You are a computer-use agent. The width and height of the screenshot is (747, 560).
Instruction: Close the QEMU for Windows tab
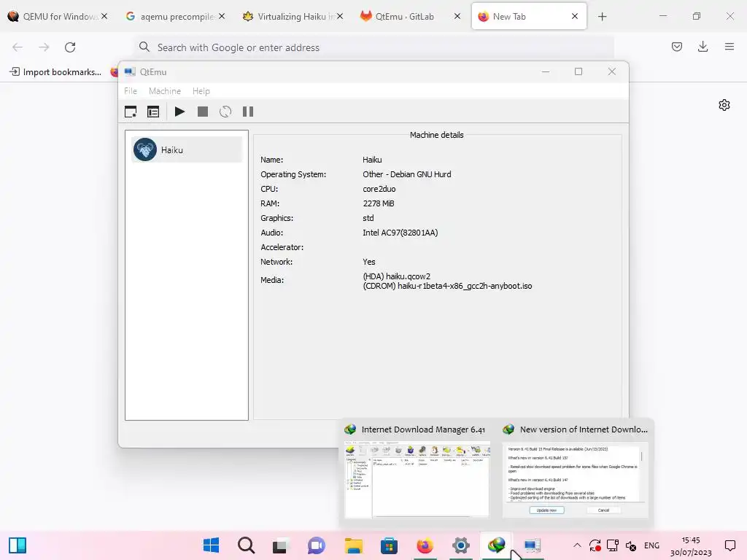pyautogui.click(x=104, y=16)
